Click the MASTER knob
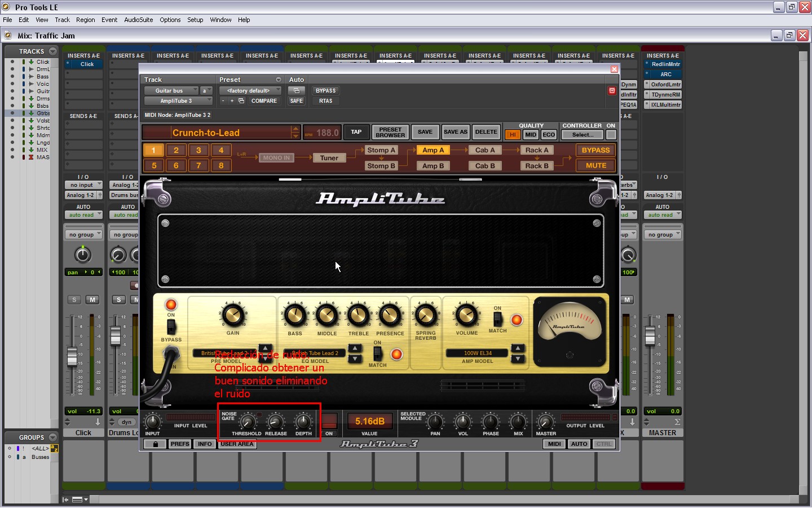812x508 pixels. pos(545,422)
